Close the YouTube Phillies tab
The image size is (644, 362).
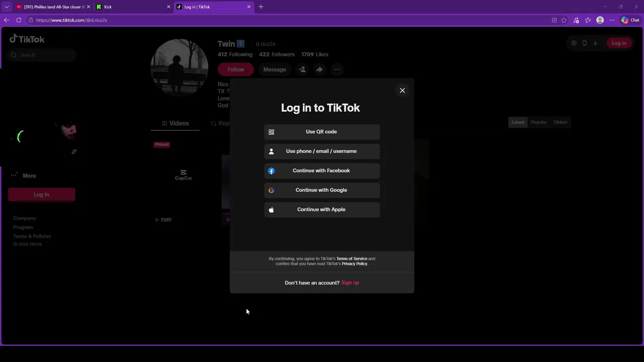coord(89,7)
